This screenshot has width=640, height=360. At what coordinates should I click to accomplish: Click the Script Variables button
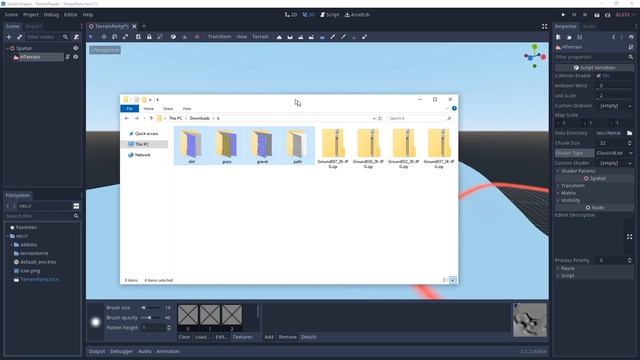(x=594, y=68)
